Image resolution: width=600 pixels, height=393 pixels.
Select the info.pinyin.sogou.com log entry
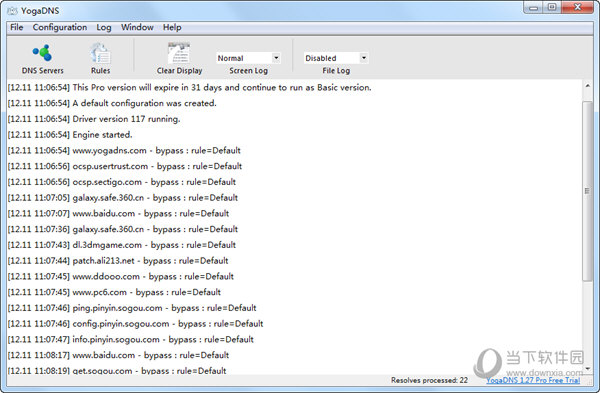[x=131, y=339]
